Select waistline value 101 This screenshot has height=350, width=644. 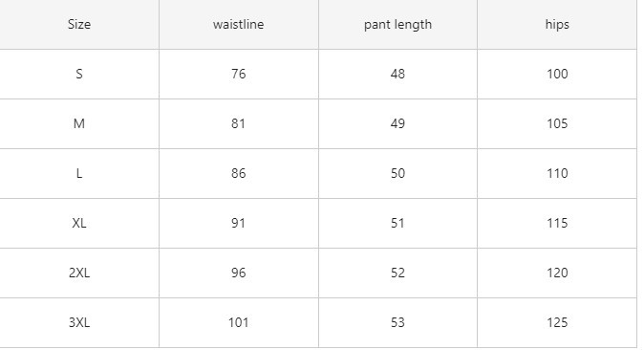pos(239,323)
